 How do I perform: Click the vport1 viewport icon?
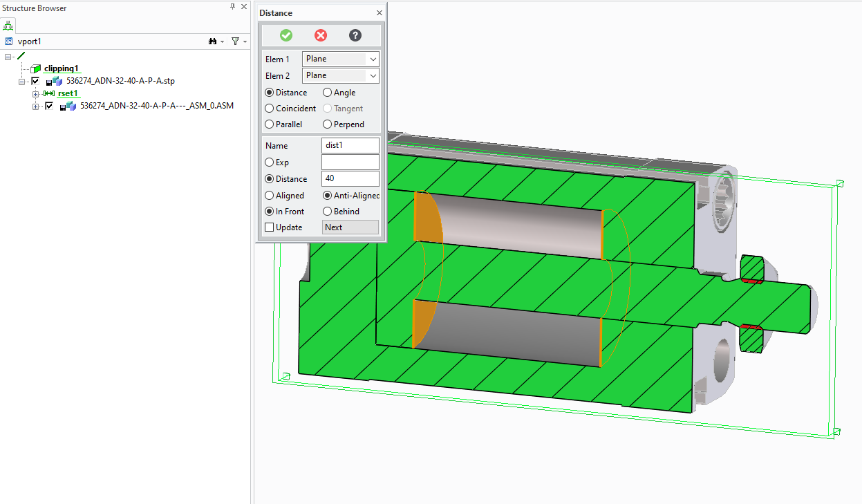tap(10, 41)
